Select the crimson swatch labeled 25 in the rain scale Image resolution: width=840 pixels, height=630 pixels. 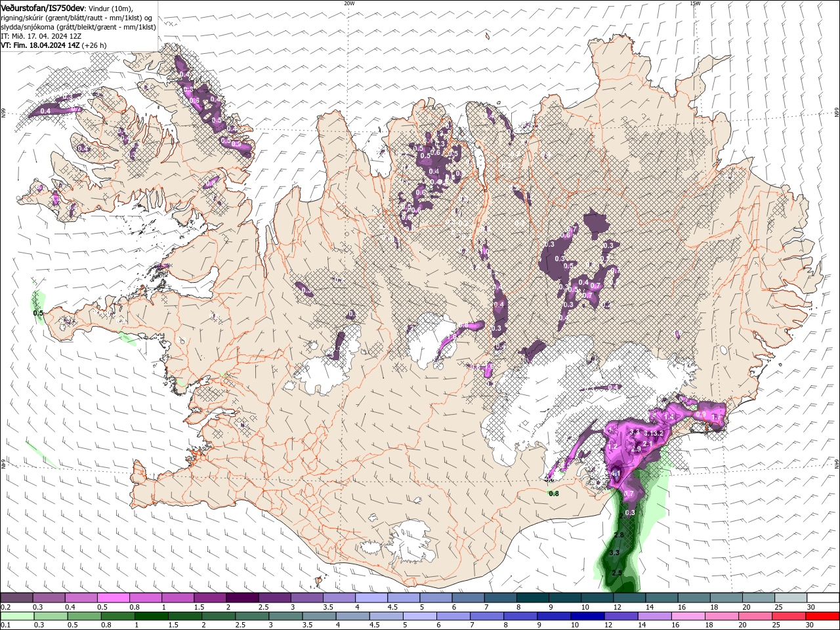[x=789, y=616]
